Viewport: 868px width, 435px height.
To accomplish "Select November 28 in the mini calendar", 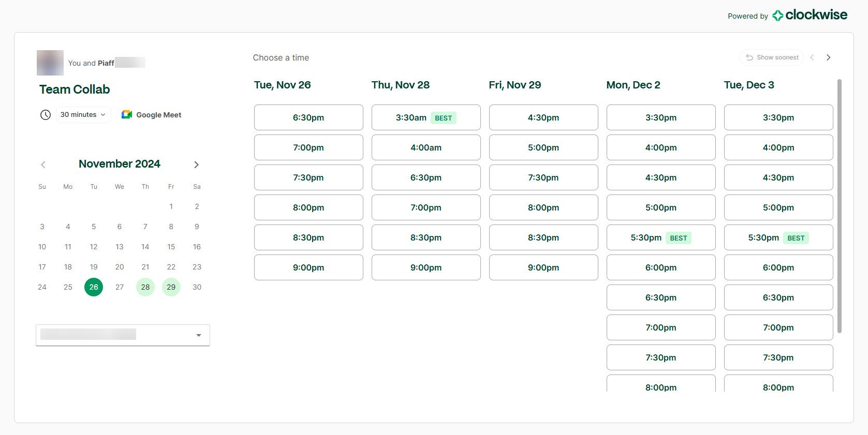I will coord(145,287).
